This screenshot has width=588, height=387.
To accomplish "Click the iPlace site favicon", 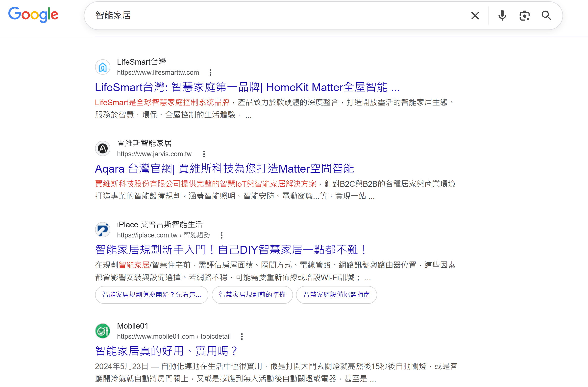I will click(103, 230).
